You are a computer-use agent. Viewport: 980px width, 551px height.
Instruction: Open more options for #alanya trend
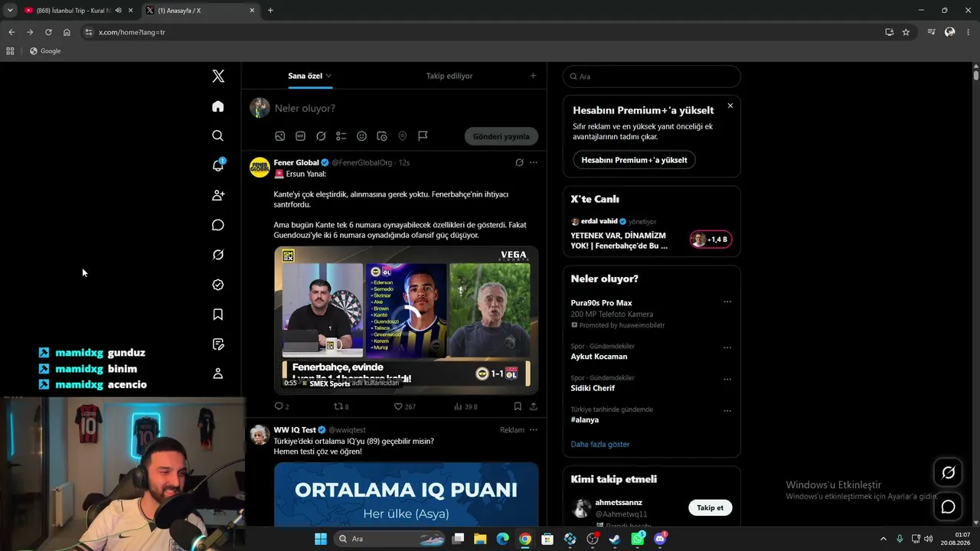727,410
